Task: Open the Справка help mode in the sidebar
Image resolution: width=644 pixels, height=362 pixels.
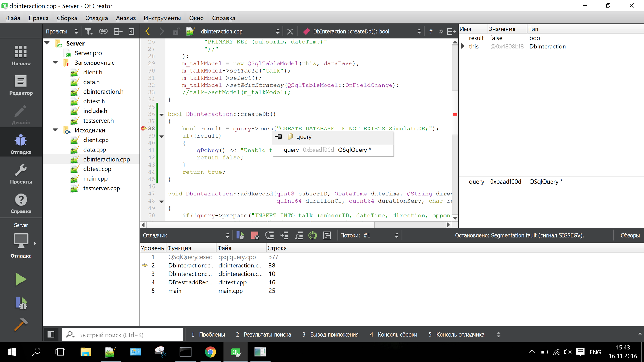Action: coord(21,203)
